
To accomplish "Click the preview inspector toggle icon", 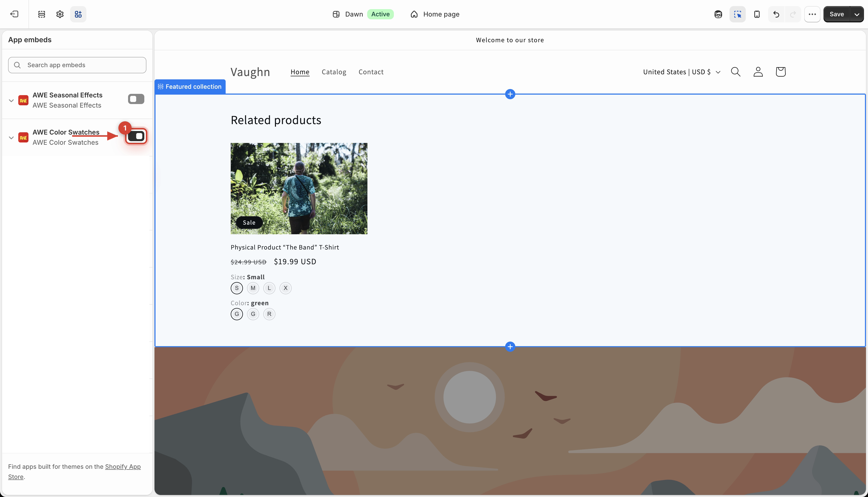I will pos(737,14).
